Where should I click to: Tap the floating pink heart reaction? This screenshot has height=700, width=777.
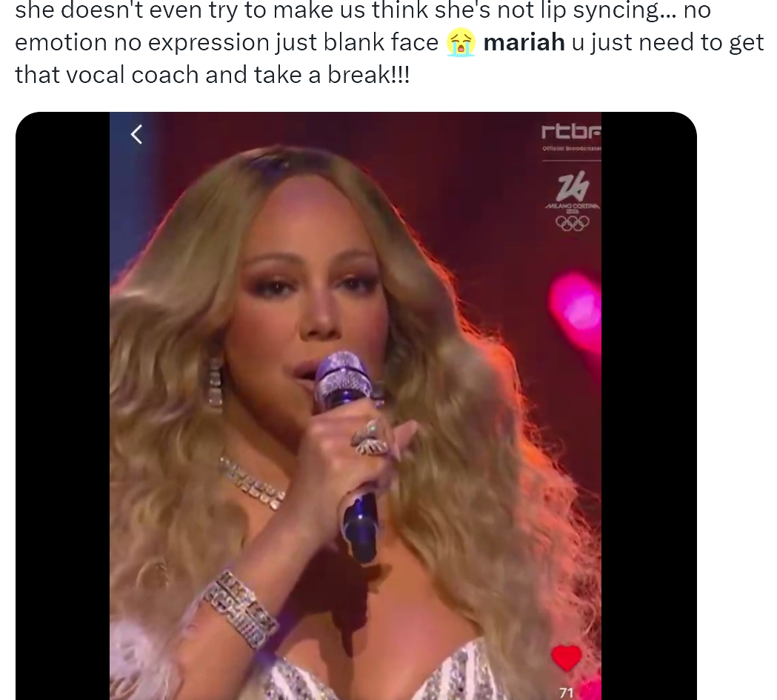(x=576, y=311)
